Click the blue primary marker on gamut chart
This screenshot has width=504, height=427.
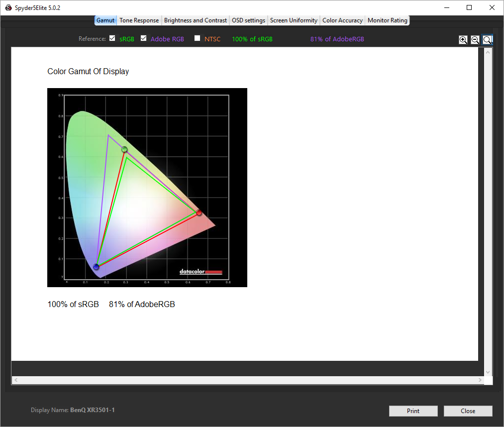click(x=96, y=267)
